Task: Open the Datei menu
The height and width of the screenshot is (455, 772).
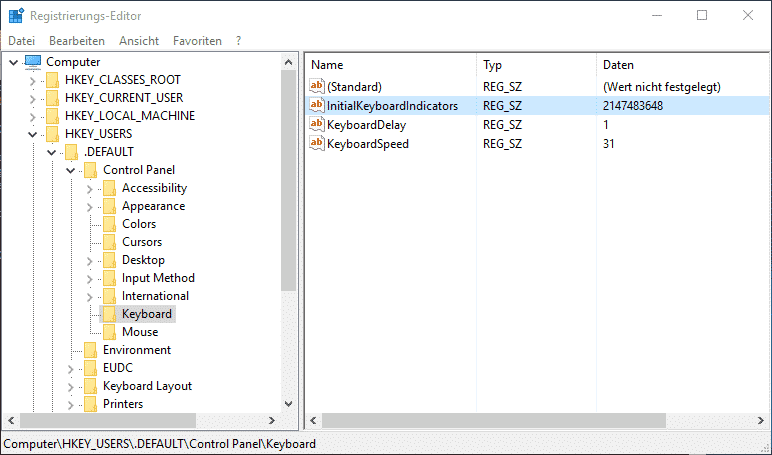Action: (22, 40)
